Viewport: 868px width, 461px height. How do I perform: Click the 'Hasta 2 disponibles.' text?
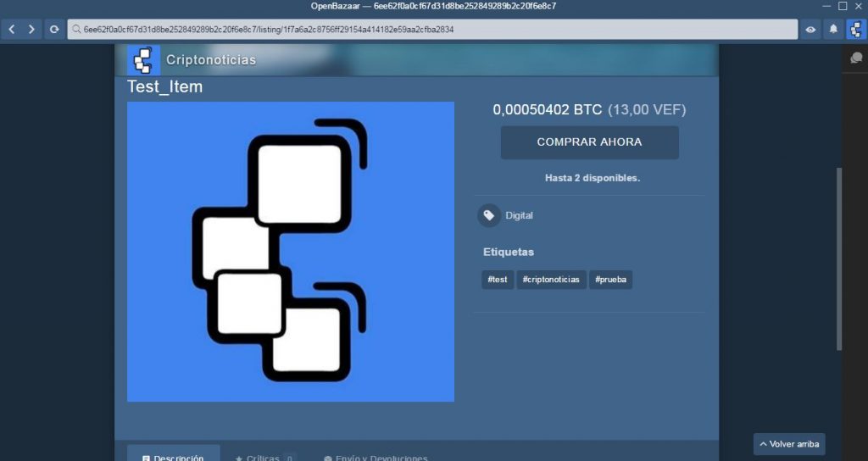(593, 178)
